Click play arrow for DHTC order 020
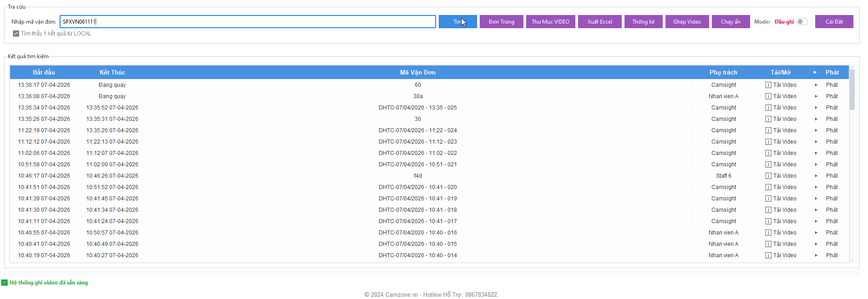Screen dimensions: 868x299 [816, 187]
